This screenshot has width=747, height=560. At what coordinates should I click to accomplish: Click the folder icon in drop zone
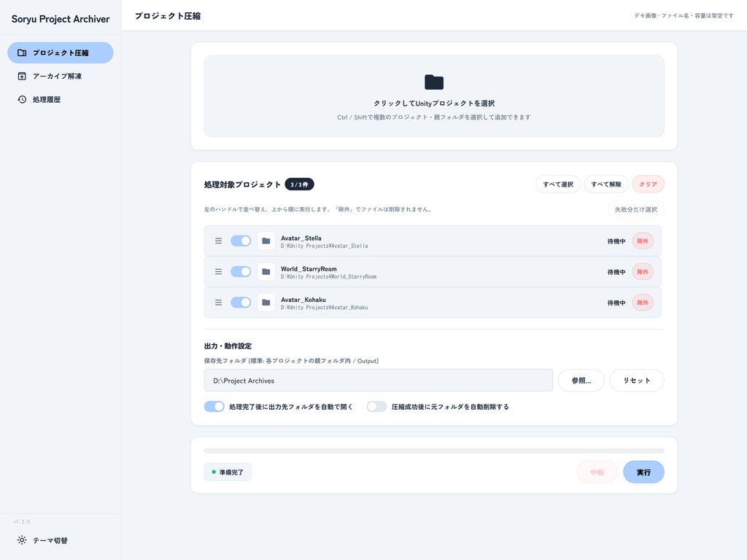click(434, 82)
